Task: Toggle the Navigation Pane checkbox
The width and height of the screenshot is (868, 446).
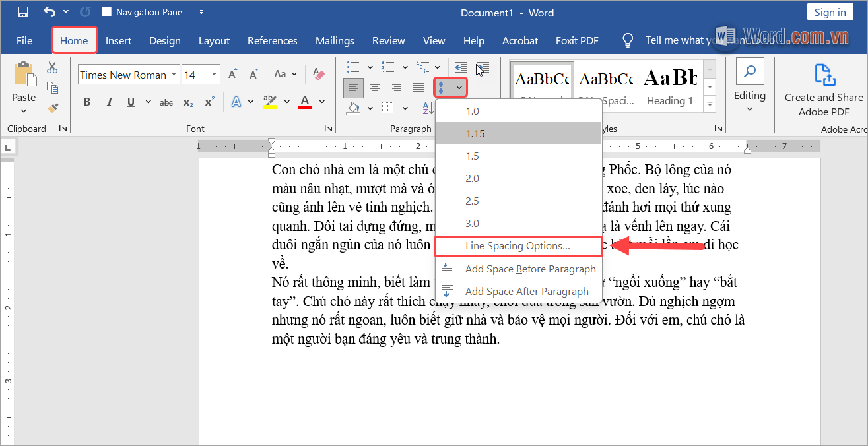Action: (106, 11)
